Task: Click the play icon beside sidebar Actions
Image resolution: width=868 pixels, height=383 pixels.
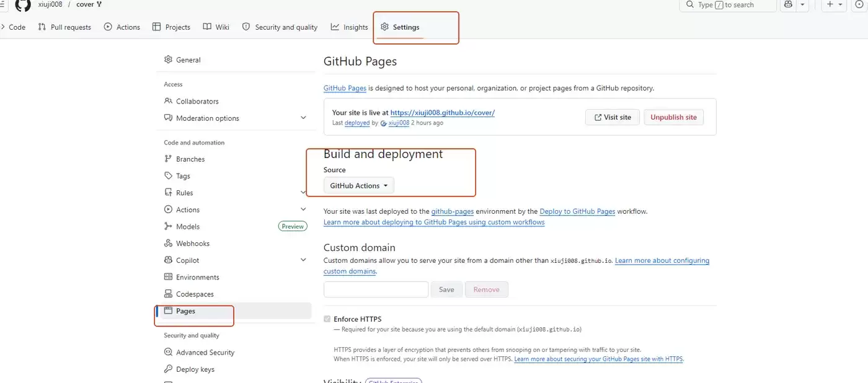Action: 168,209
